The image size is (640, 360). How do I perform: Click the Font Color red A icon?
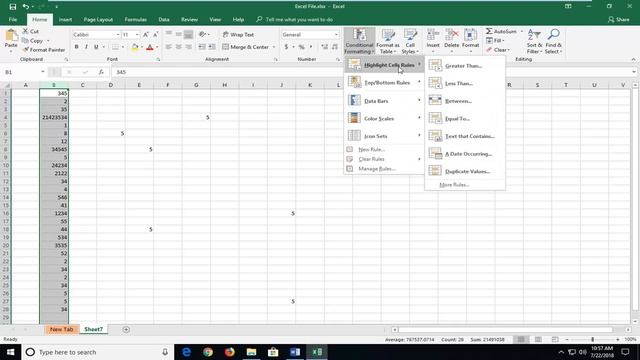[x=150, y=47]
